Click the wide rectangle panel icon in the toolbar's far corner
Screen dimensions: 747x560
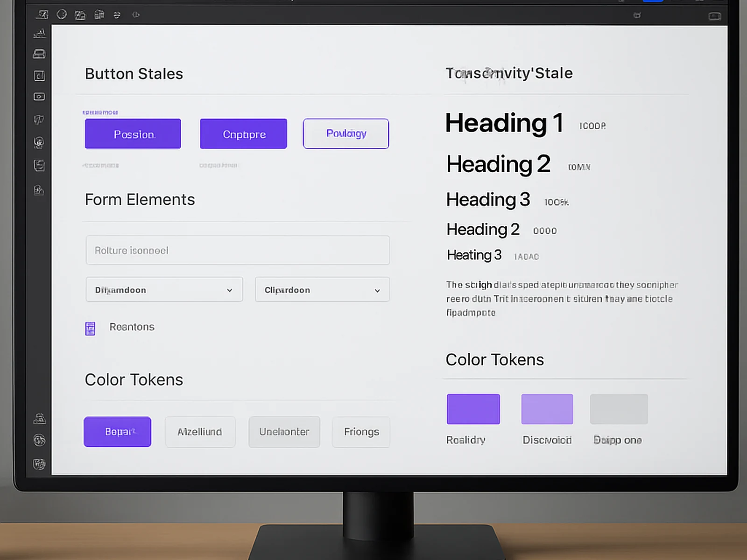pyautogui.click(x=715, y=16)
